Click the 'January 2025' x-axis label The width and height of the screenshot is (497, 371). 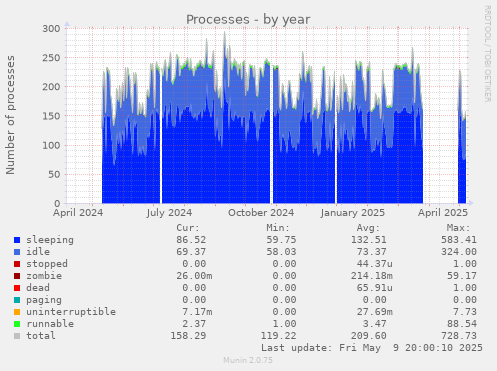[x=353, y=213]
